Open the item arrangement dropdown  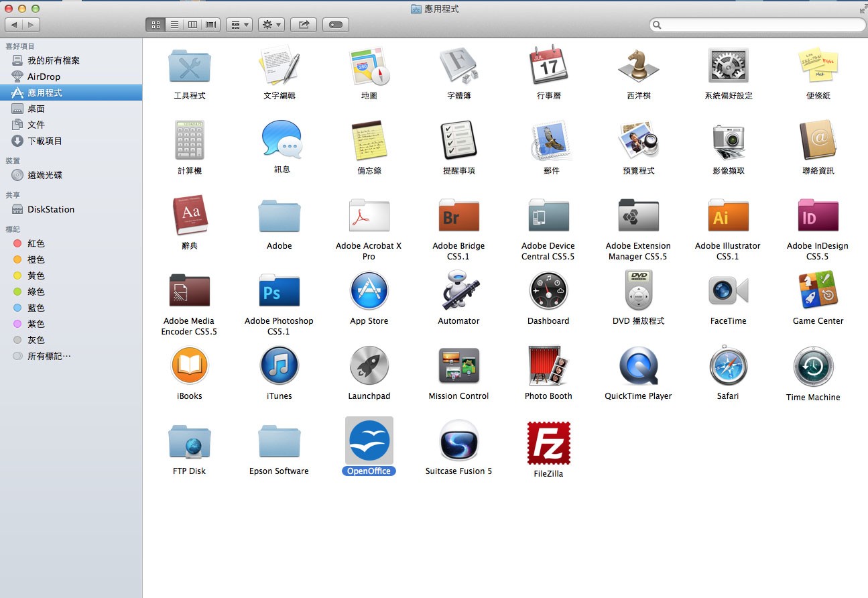click(x=239, y=25)
